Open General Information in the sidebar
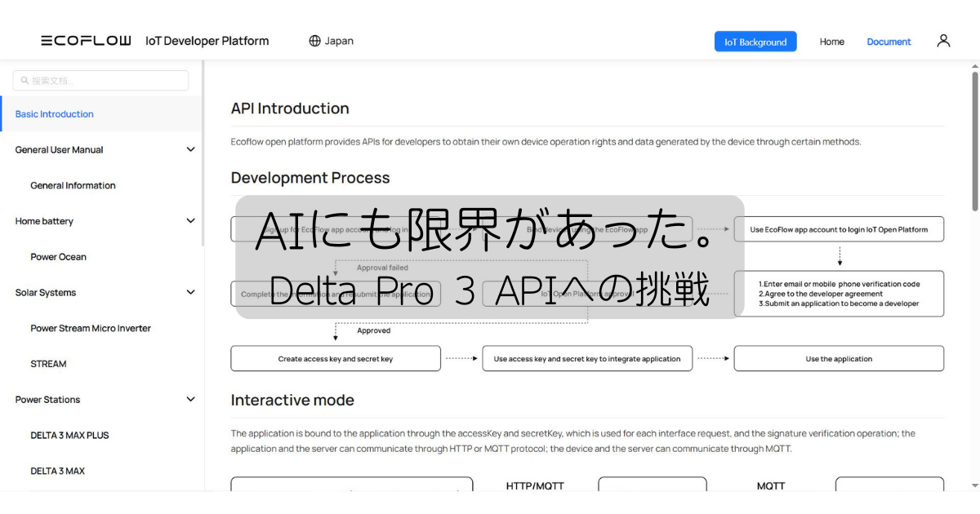This screenshot has height=514, width=980. tap(73, 185)
